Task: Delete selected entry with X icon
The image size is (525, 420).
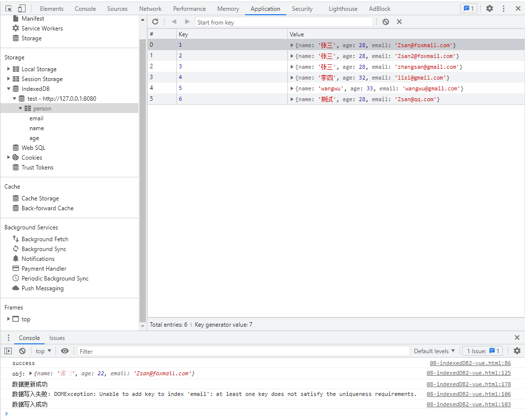Action: tap(399, 22)
